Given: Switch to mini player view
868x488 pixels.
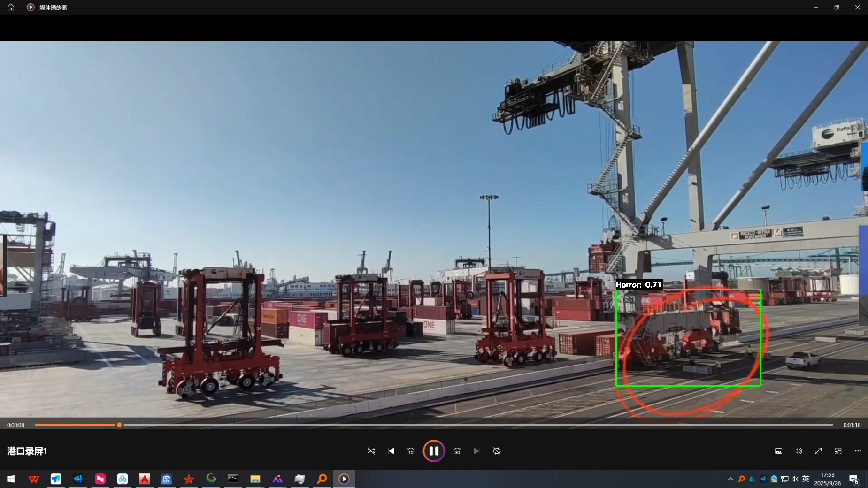Looking at the screenshot, I should (x=838, y=451).
